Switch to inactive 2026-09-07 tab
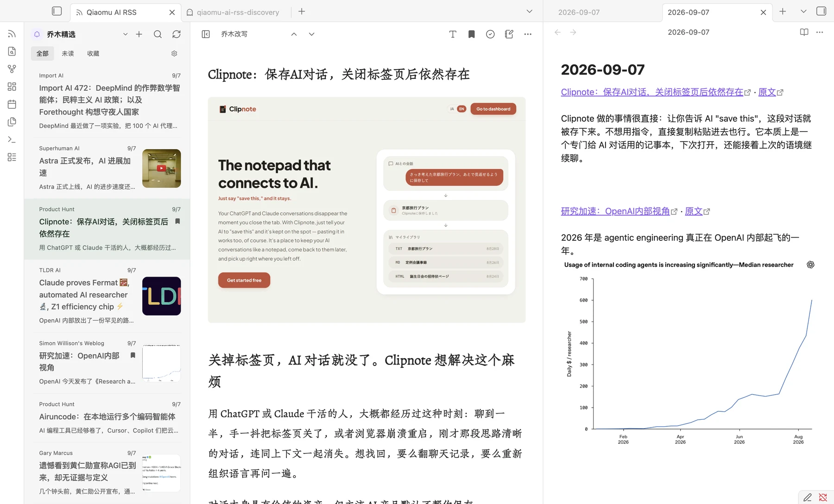This screenshot has height=504, width=834. click(x=579, y=12)
